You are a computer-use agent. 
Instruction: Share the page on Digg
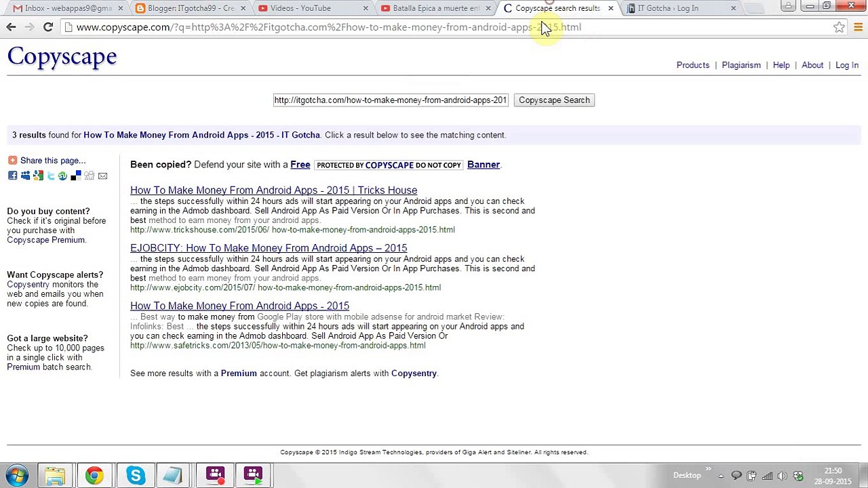(89, 176)
